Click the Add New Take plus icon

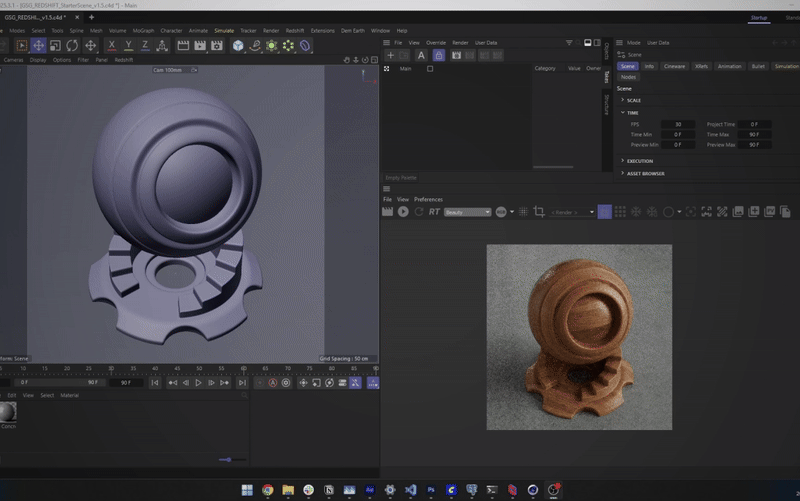coord(390,55)
